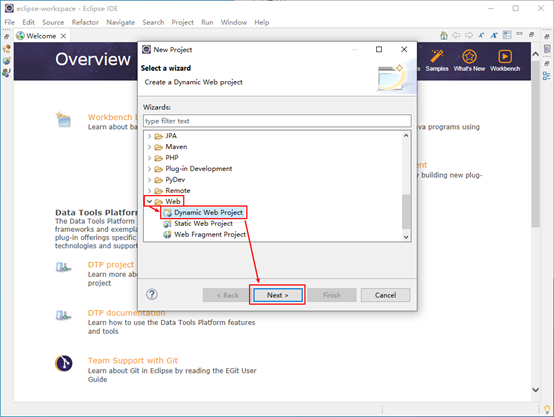Close the New Project dialog

point(404,49)
